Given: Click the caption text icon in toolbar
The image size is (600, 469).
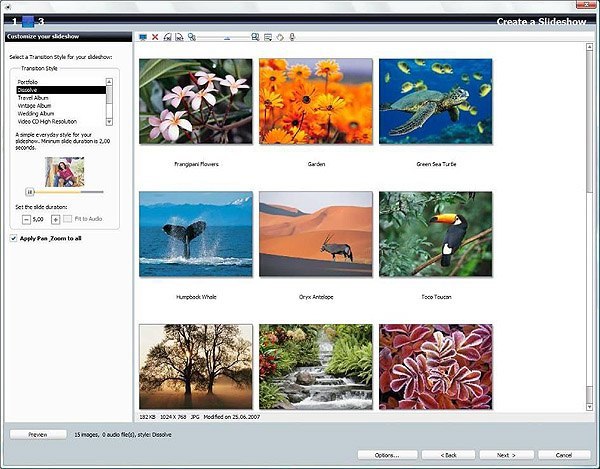Looking at the screenshot, I should coord(268,37).
